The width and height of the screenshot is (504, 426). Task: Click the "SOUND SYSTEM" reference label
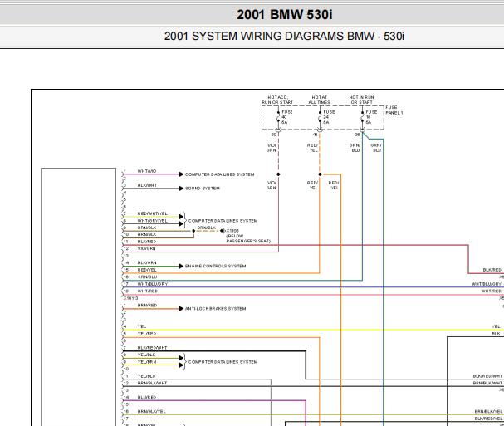pos(203,189)
